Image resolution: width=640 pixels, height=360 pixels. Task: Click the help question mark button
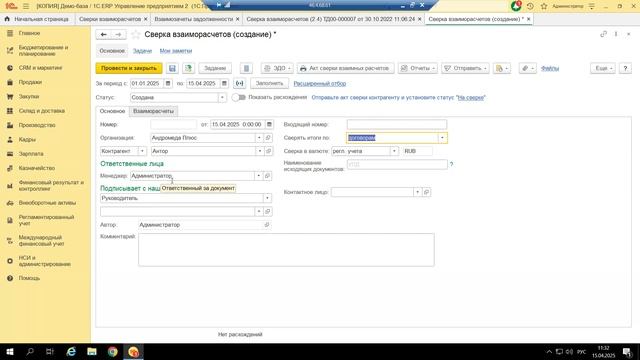click(625, 68)
